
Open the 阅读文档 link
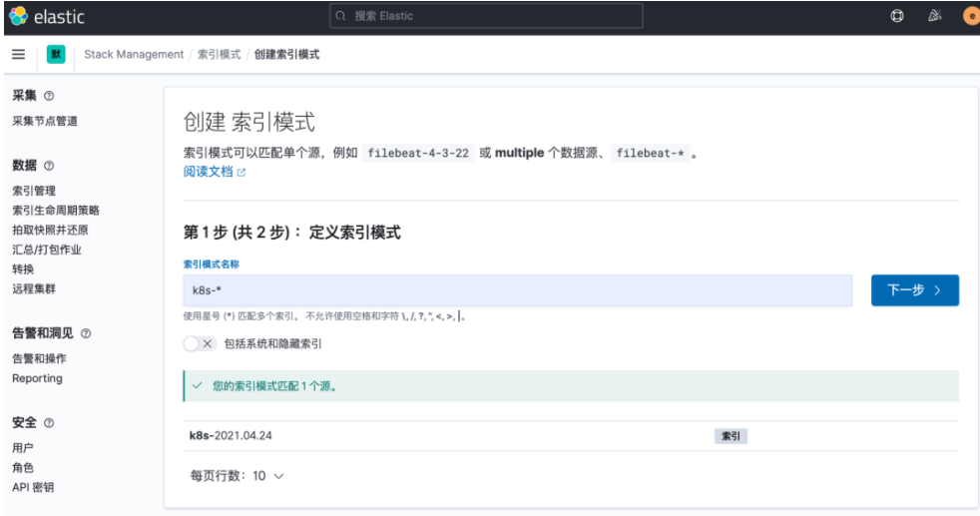pos(209,172)
